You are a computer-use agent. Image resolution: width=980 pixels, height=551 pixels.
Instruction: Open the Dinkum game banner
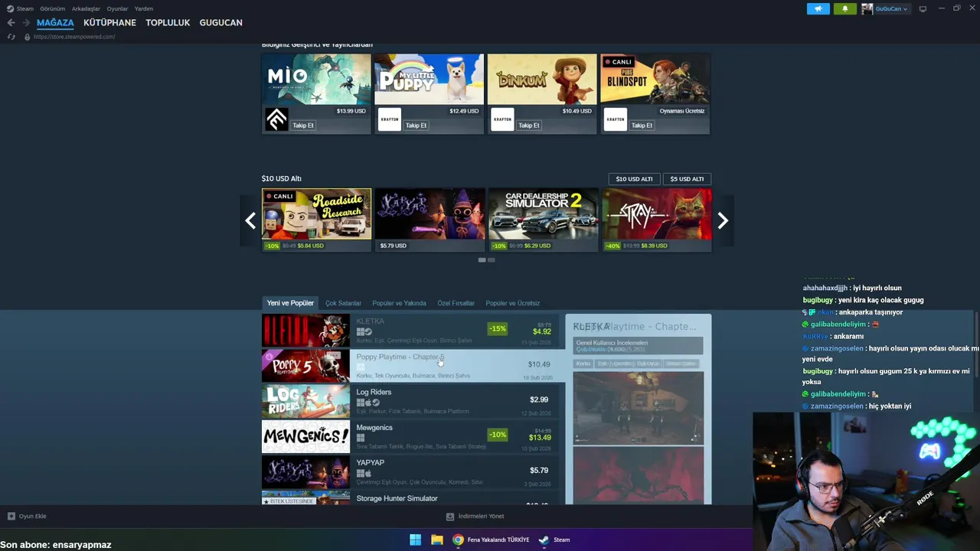point(542,79)
